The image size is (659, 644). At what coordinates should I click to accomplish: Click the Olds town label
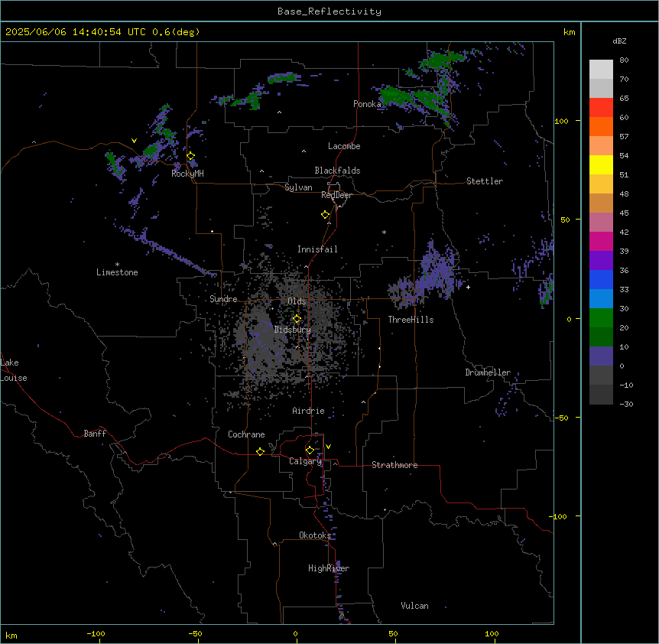[x=297, y=301]
